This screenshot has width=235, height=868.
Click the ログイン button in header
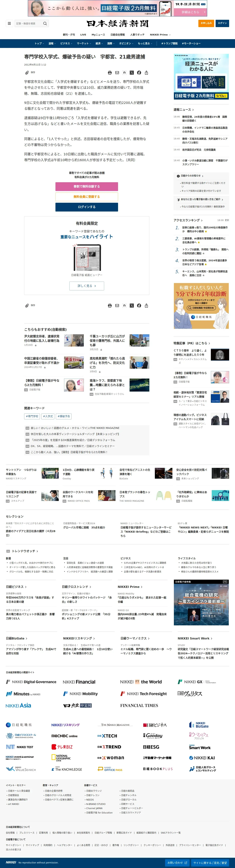coord(222,23)
